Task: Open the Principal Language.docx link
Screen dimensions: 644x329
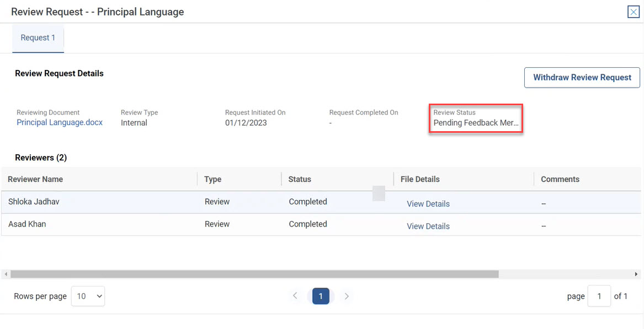Action: pos(60,122)
